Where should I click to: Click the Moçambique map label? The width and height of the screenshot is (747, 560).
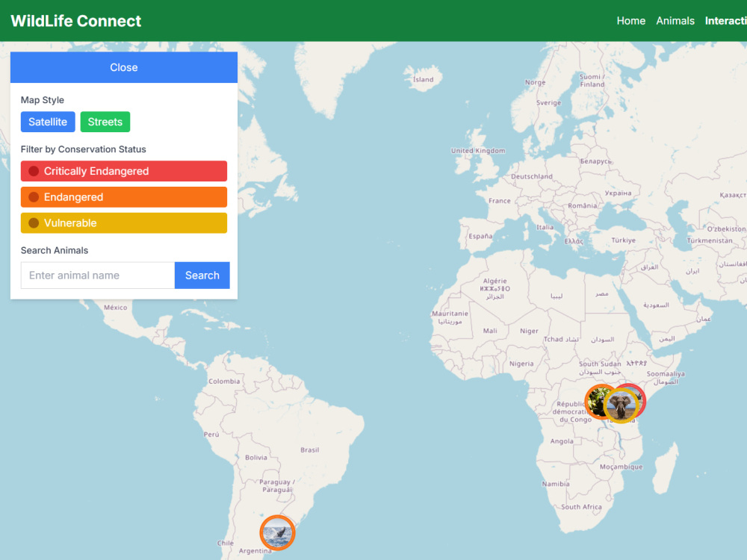[621, 467]
